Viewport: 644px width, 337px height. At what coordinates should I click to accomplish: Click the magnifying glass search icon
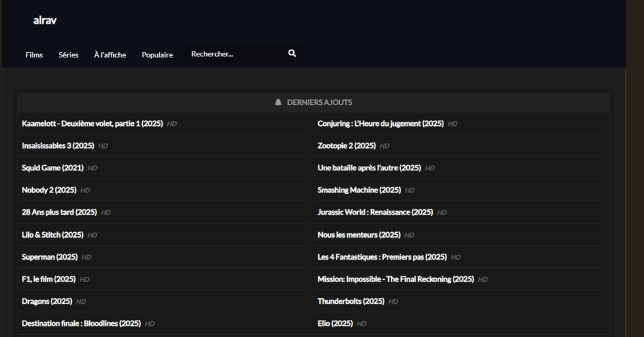292,54
